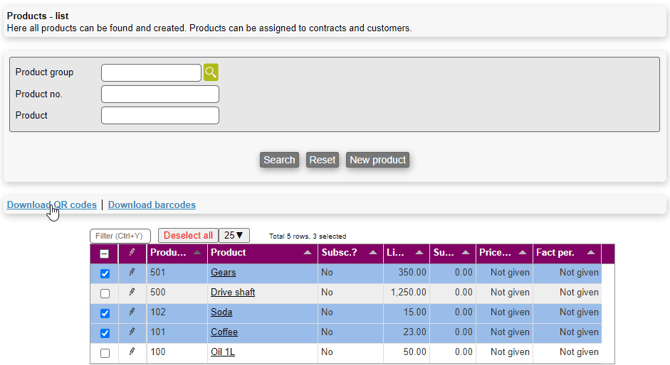Click Deselect all button
Image resolution: width=670 pixels, height=365 pixels.
click(x=188, y=235)
